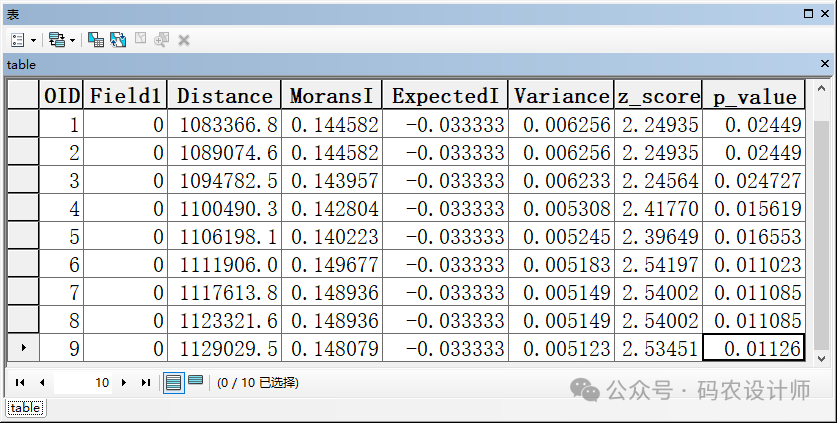Click the vertical scrollbar down arrow
Screen dimensions: 837x423
(x=820, y=358)
